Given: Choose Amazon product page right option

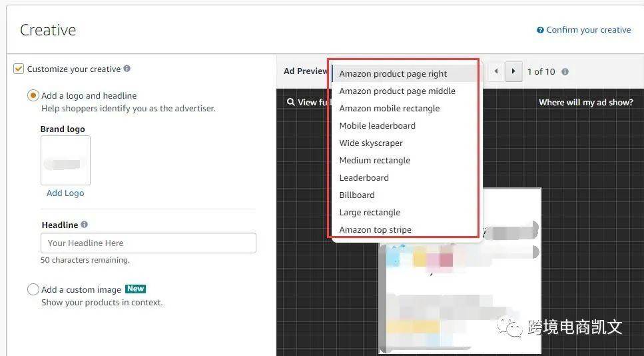Looking at the screenshot, I should 393,74.
